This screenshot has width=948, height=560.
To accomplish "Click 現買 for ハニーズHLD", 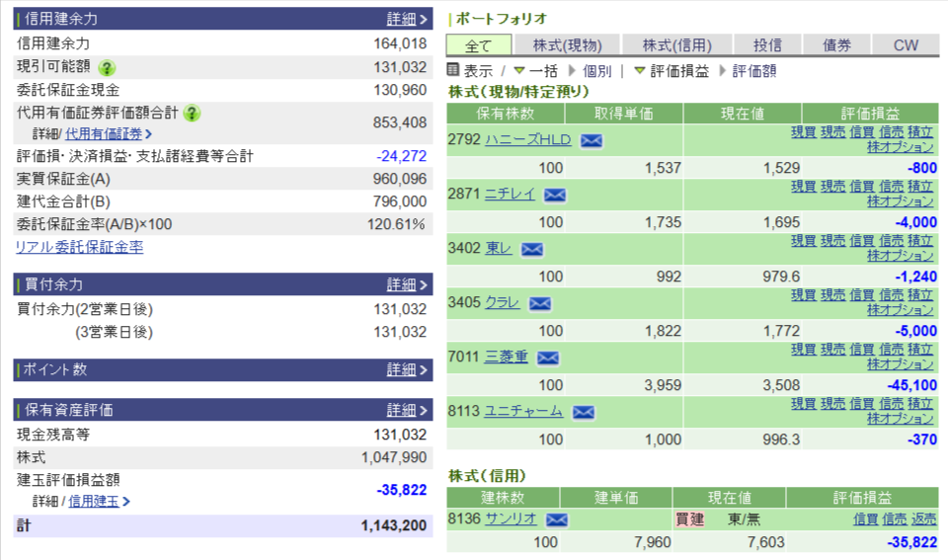I will [804, 131].
